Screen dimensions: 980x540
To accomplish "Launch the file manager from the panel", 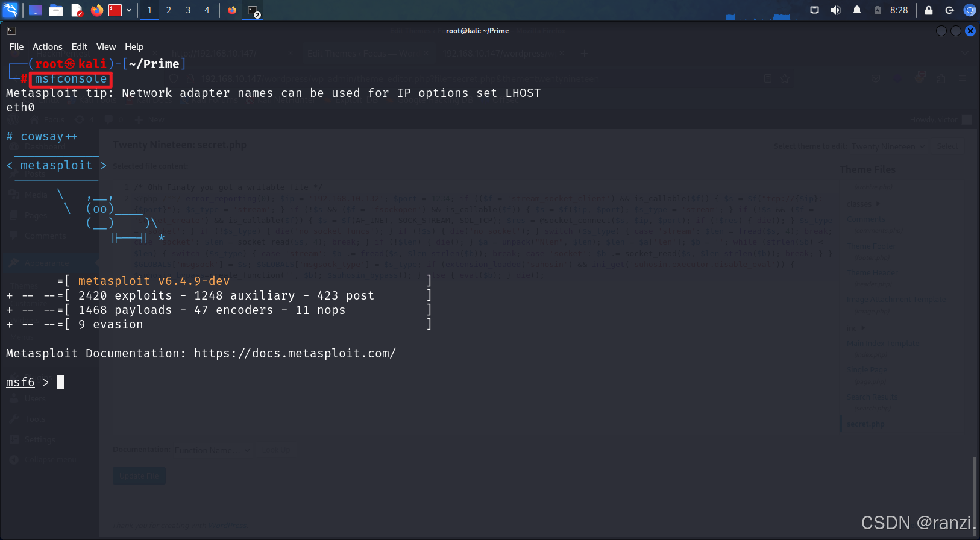I will [x=56, y=10].
